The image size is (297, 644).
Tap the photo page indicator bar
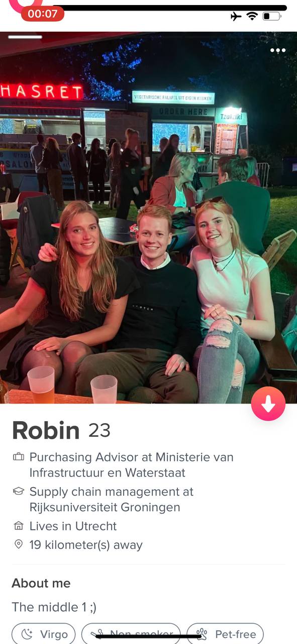(25, 37)
